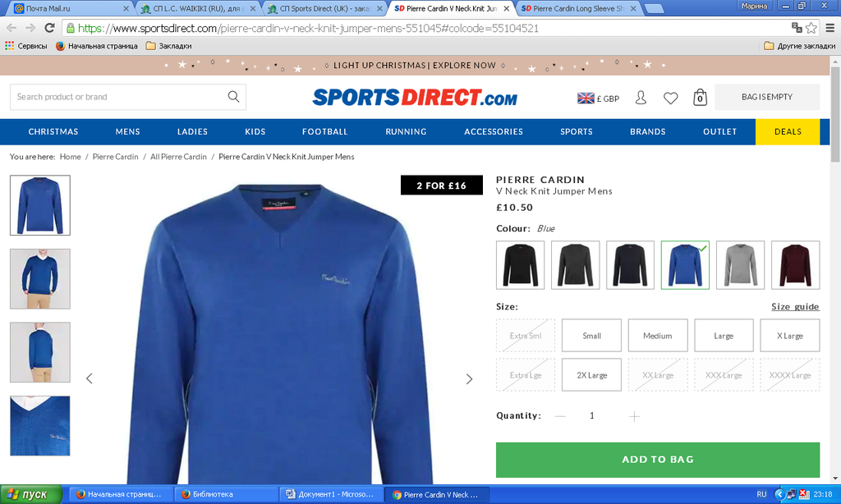Screen dimensions: 841x504
Task: Open the Light Up Christmas Explore Now banner
Action: (x=415, y=66)
